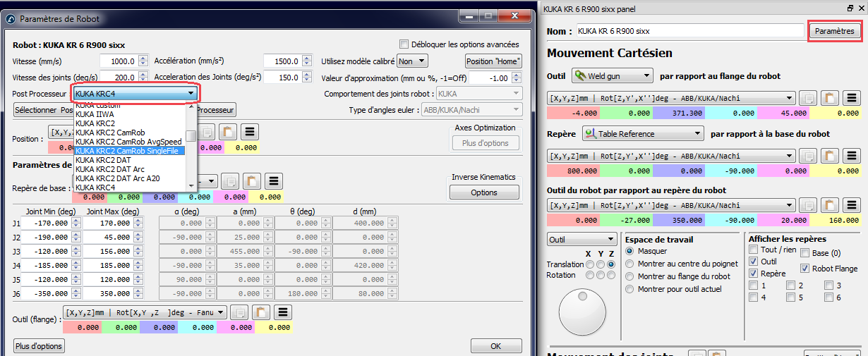Confirm the dialog with OK

coord(495,346)
